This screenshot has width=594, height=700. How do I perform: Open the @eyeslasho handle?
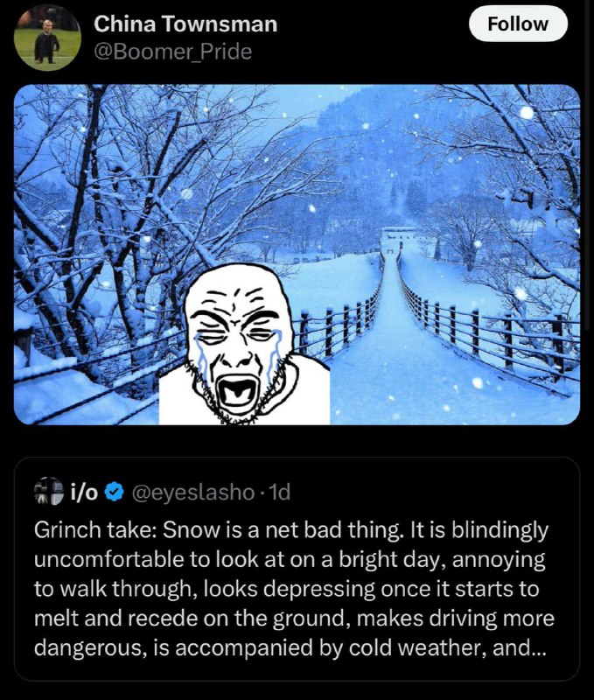pos(192,492)
